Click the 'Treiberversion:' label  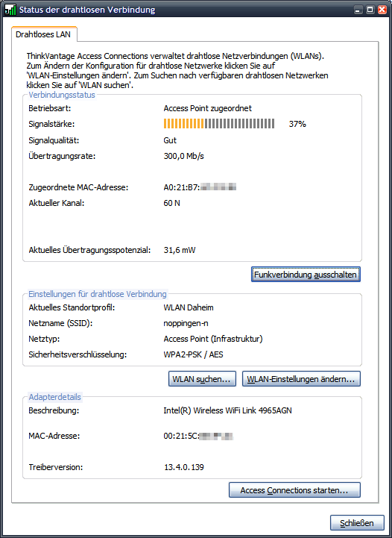(55, 467)
